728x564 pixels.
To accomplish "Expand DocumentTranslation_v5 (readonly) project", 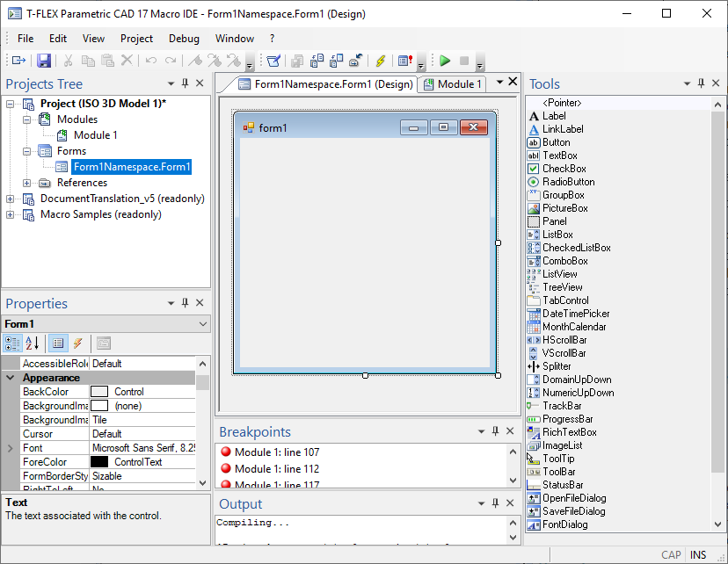I will 10,199.
